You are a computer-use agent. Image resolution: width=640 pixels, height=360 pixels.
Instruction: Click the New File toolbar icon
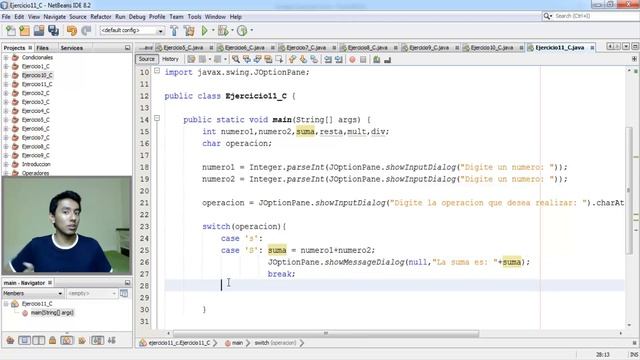[x=11, y=31]
